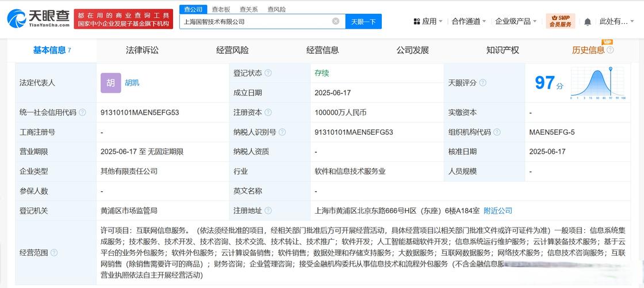Viewport: 644px width, 288px height.
Task: Show help for 统一社会信用代码
Action: 82,112
